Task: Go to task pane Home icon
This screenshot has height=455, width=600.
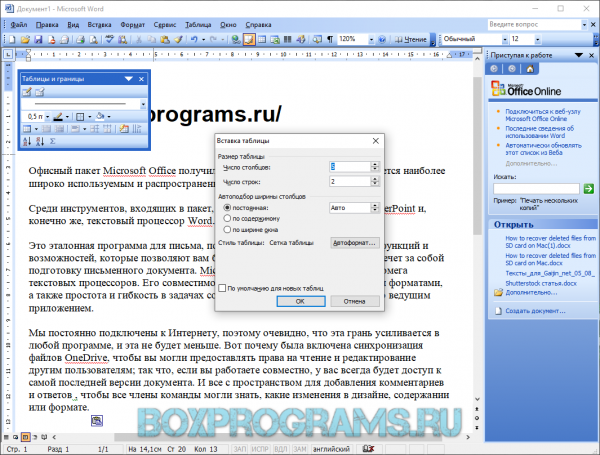Action: (530, 69)
